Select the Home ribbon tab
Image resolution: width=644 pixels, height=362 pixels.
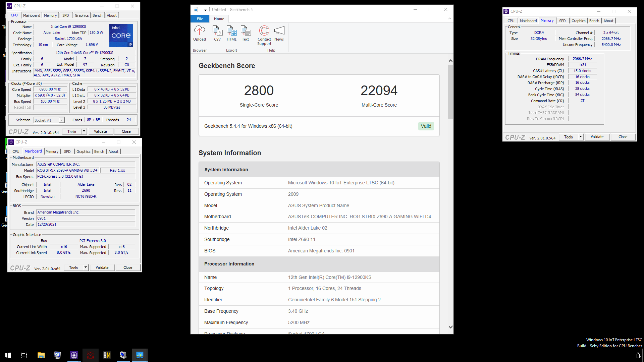coord(219,19)
